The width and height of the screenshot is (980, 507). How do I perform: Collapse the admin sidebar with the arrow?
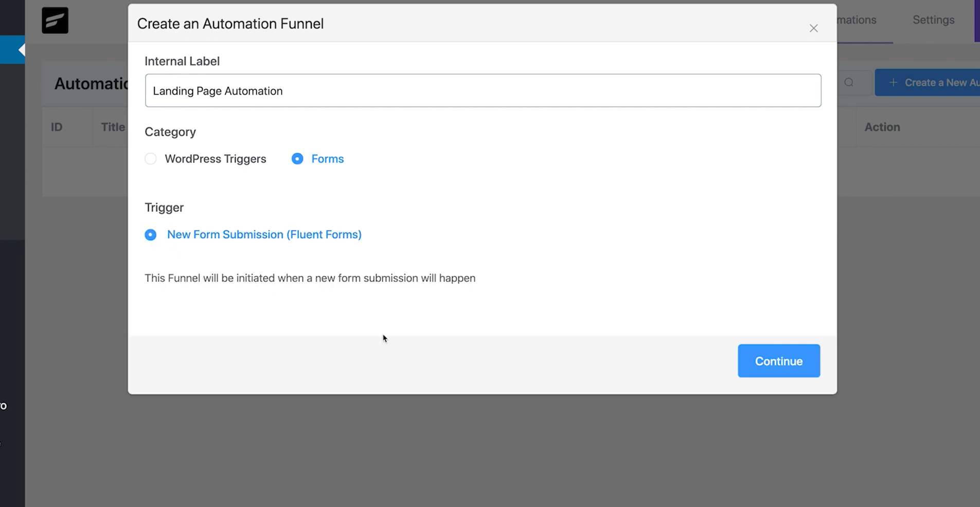22,49
